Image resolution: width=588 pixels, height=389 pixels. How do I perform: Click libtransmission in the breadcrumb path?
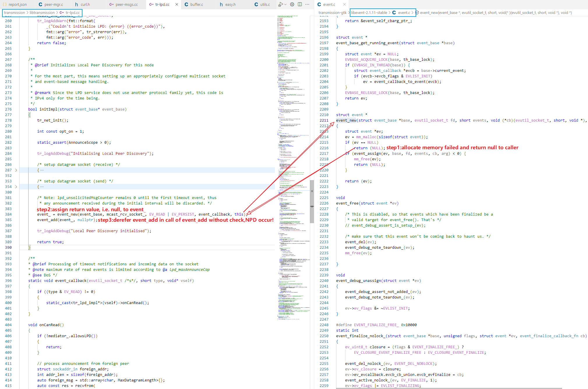click(x=42, y=13)
